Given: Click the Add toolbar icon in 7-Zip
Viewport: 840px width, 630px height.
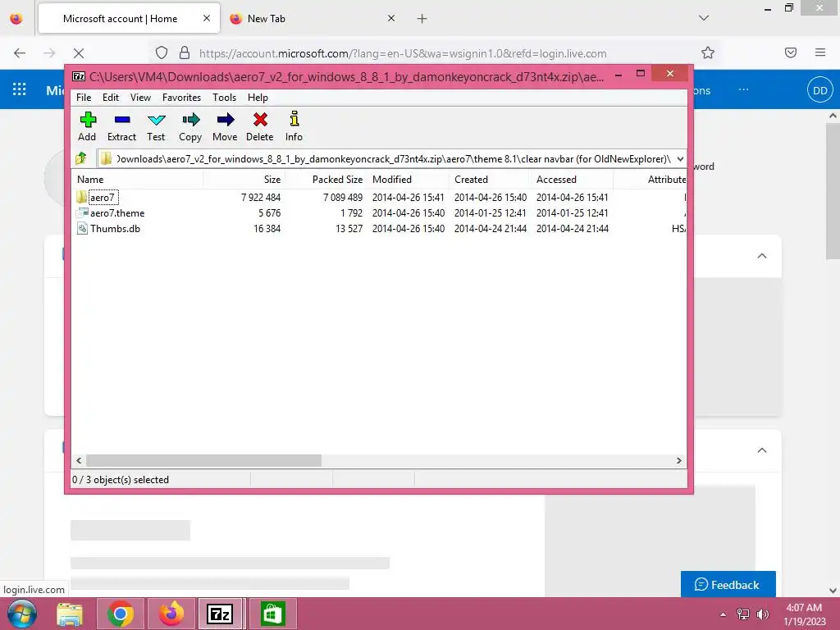Looking at the screenshot, I should click(87, 126).
